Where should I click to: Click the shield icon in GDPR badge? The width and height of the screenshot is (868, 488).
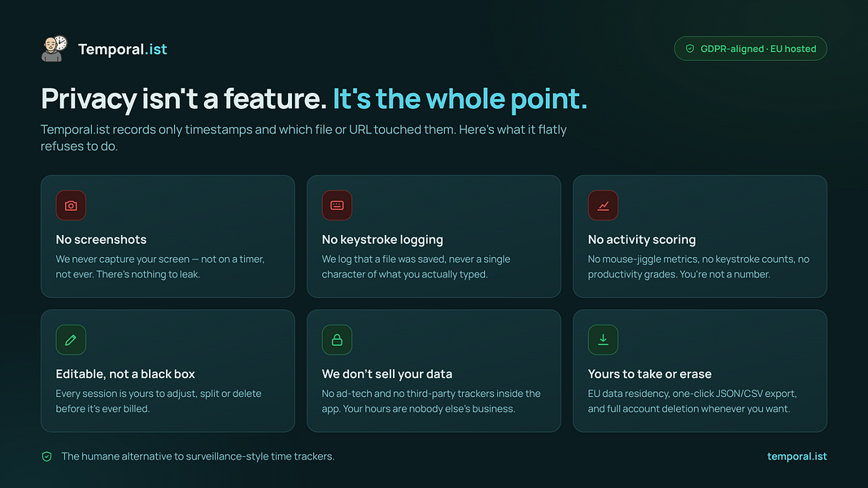point(690,49)
